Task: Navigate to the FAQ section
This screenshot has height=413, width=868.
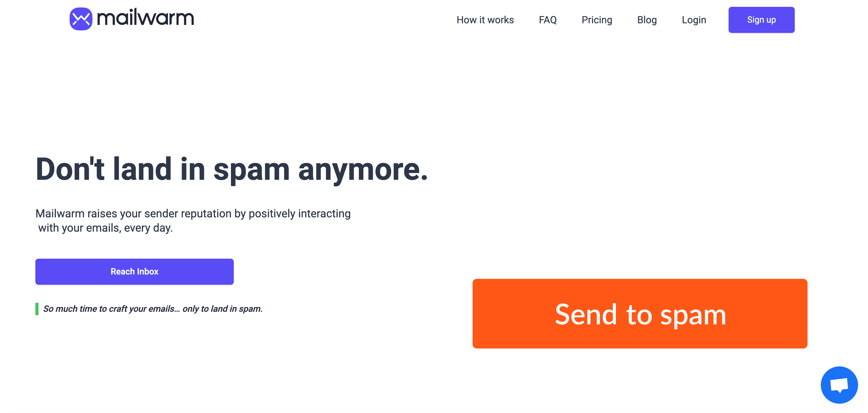Action: (548, 20)
